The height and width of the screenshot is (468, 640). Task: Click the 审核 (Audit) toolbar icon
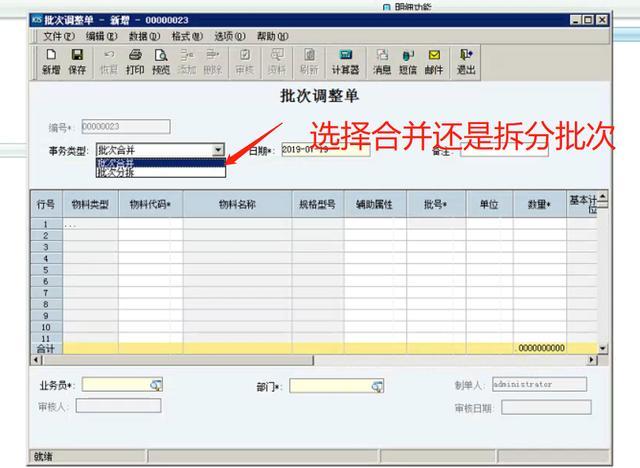tap(245, 62)
